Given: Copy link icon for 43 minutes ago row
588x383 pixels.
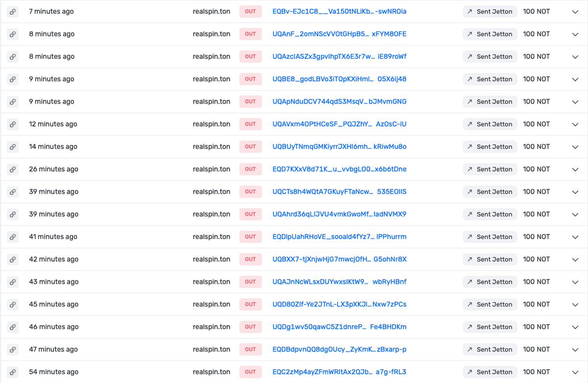Looking at the screenshot, I should click(13, 282).
